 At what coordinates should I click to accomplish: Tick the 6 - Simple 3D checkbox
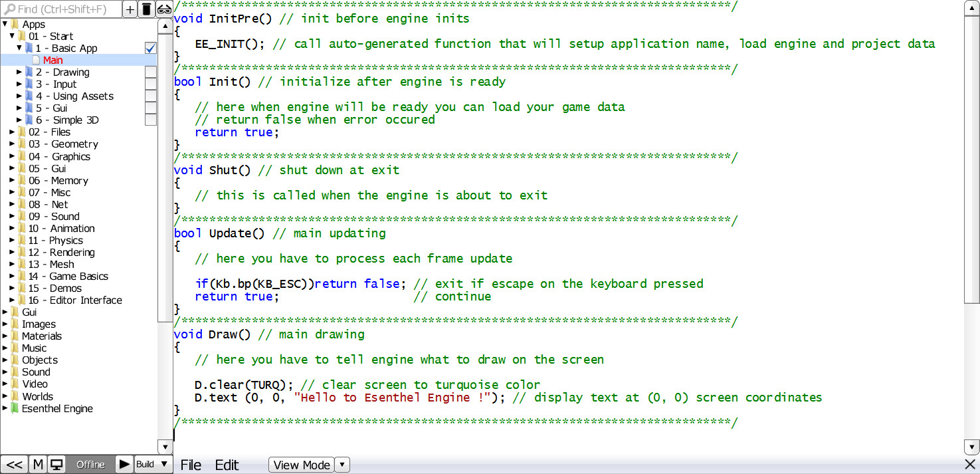(x=151, y=120)
